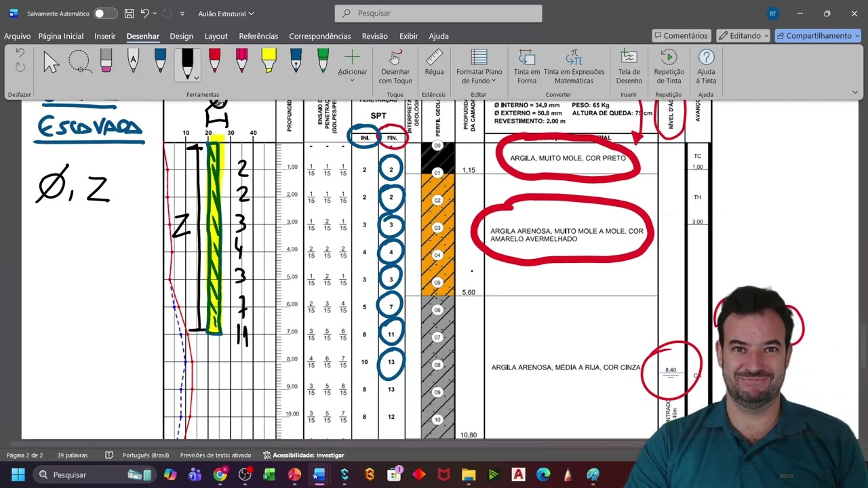The width and height of the screenshot is (868, 488).
Task: Select the action pen with letter A
Action: (133, 62)
